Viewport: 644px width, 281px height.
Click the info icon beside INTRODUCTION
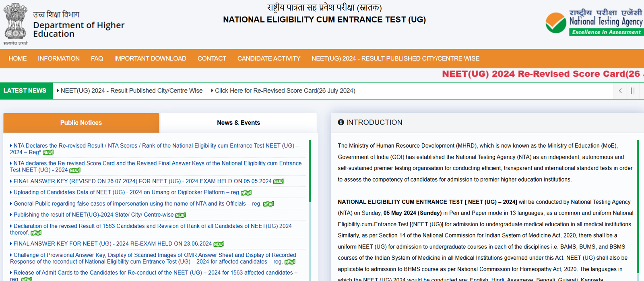(341, 122)
